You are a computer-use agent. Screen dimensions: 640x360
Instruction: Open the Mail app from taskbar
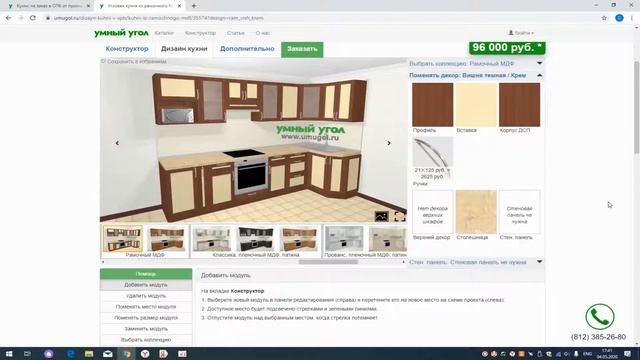[x=108, y=354]
